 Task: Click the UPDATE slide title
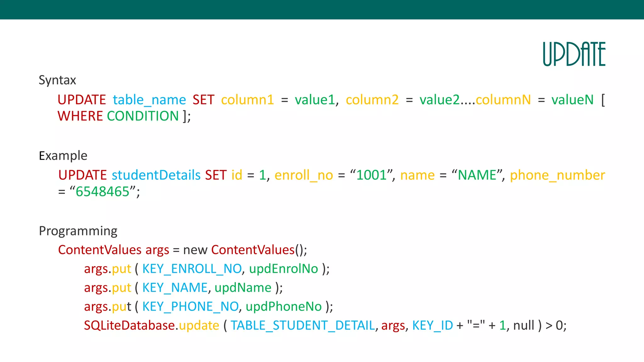point(574,54)
